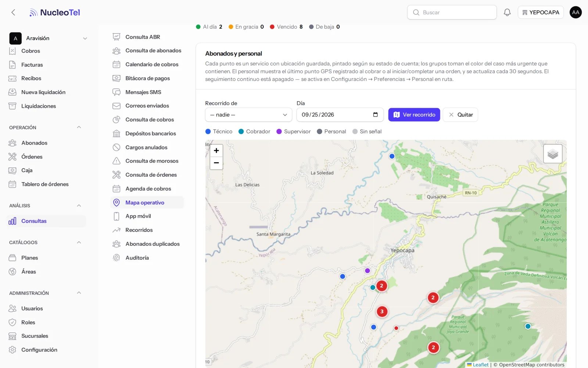Open Mapa operativo menu item

tap(147, 203)
